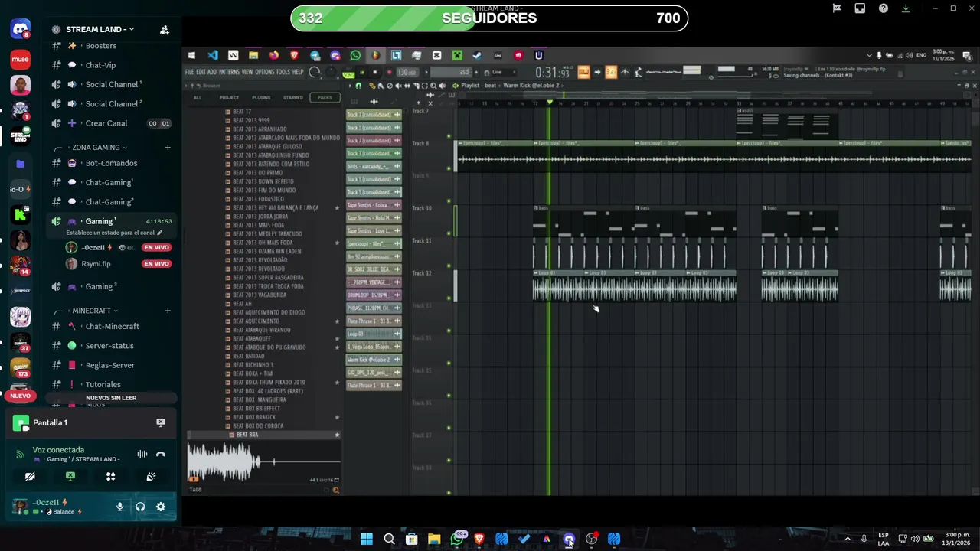Open the create-invite people icon beside STREAM LAND
Viewport: 980px width, 551px height.
click(164, 30)
